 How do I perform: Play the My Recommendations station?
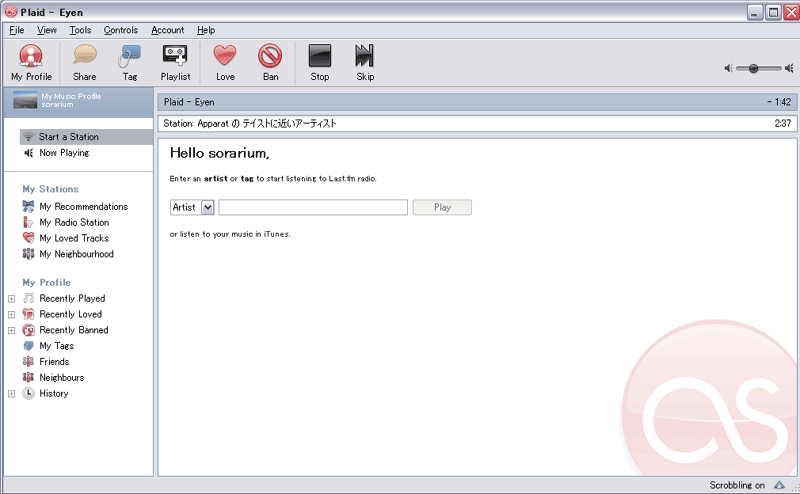84,206
